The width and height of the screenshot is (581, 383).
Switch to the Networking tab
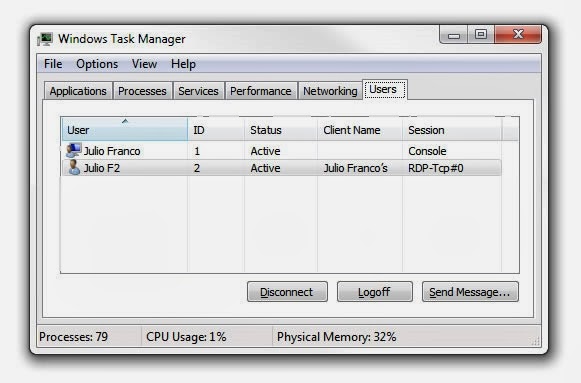330,91
